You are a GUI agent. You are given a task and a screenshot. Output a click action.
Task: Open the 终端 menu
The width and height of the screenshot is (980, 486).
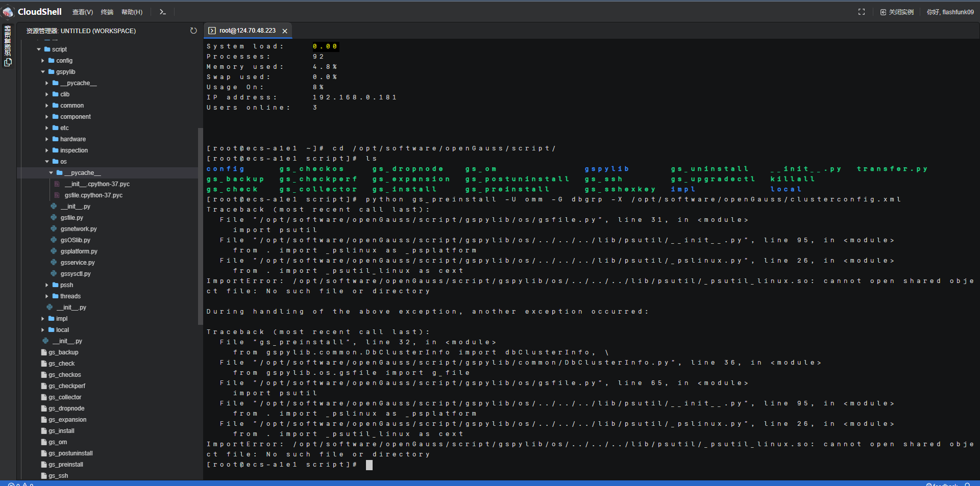pos(107,12)
